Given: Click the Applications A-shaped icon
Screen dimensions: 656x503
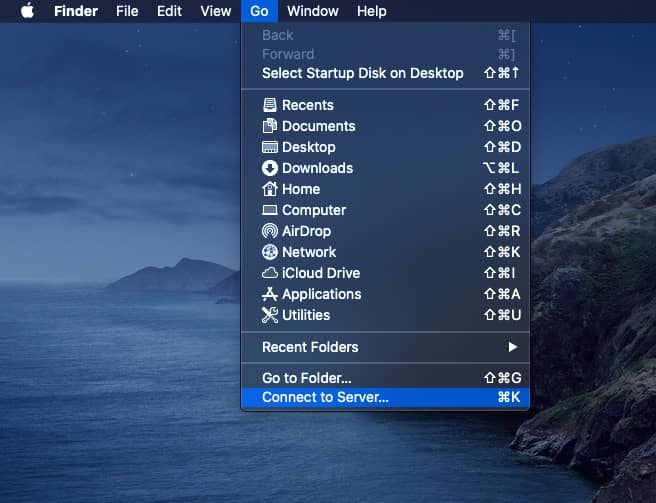Looking at the screenshot, I should pos(269,294).
